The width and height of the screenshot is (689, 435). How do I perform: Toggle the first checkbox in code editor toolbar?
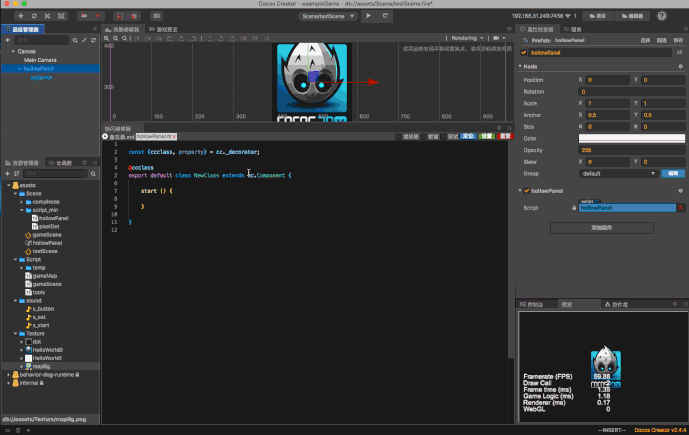(399, 137)
